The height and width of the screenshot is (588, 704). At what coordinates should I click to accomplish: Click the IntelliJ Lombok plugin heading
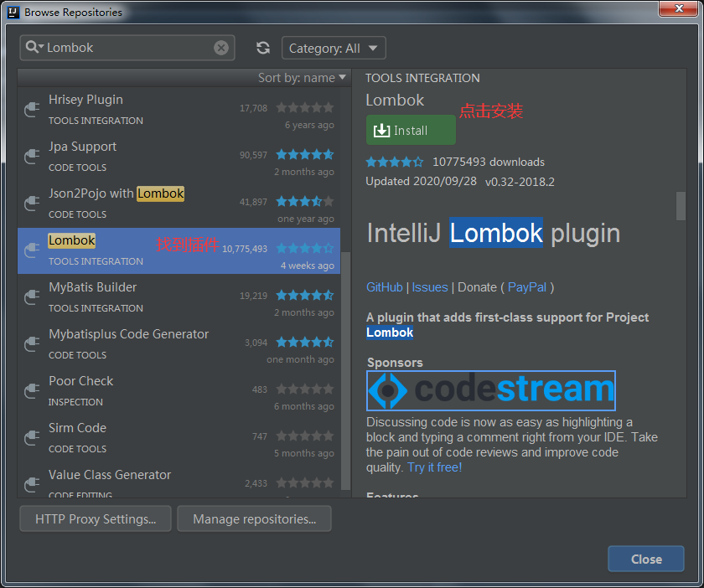494,233
